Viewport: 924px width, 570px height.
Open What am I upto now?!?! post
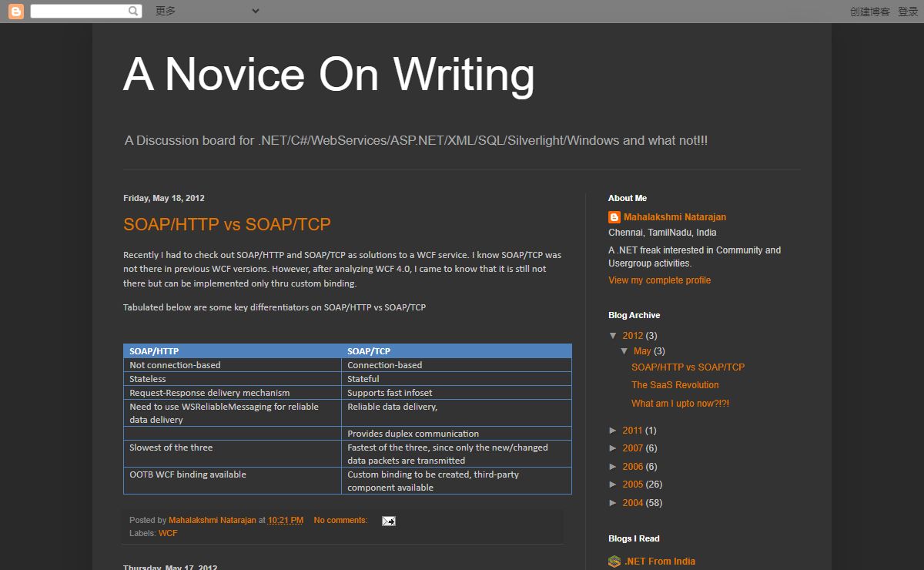pos(680,404)
